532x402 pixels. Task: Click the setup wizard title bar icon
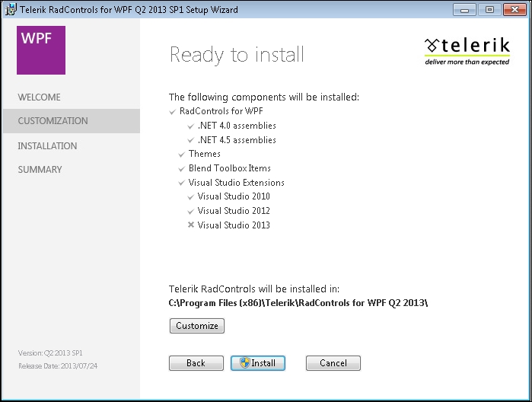[x=11, y=9]
